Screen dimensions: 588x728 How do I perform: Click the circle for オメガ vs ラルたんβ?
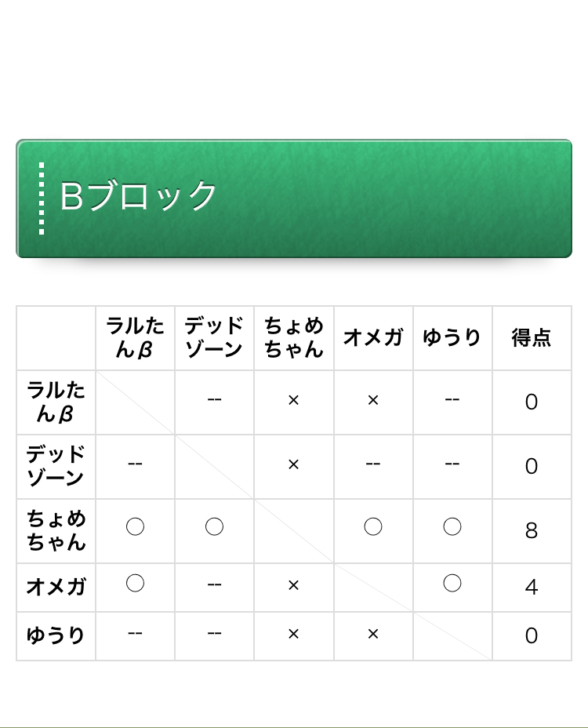[x=135, y=583]
